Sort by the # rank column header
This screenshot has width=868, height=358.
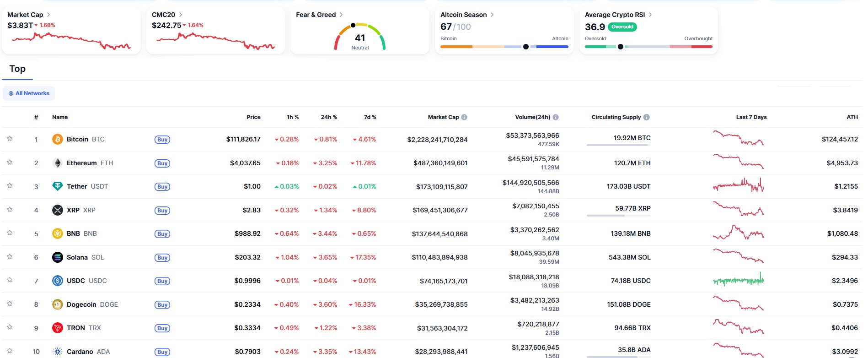point(36,117)
